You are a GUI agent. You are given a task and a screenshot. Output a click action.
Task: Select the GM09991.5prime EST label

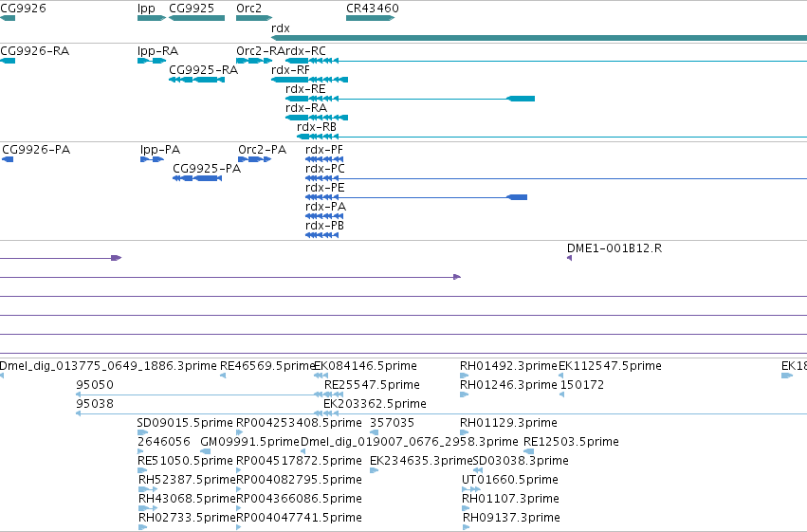(x=249, y=442)
